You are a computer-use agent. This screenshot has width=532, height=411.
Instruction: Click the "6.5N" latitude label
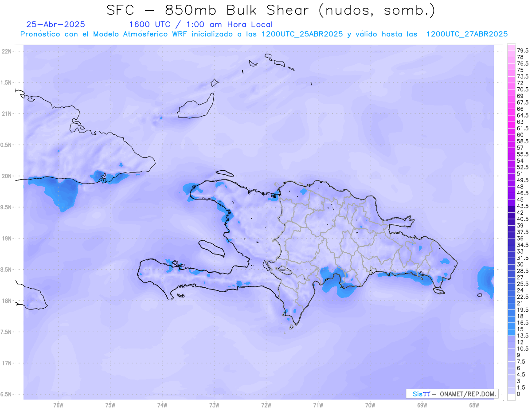6,394
